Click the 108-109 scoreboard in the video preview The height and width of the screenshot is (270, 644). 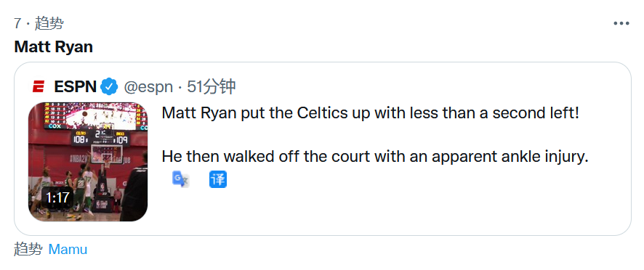click(100, 139)
